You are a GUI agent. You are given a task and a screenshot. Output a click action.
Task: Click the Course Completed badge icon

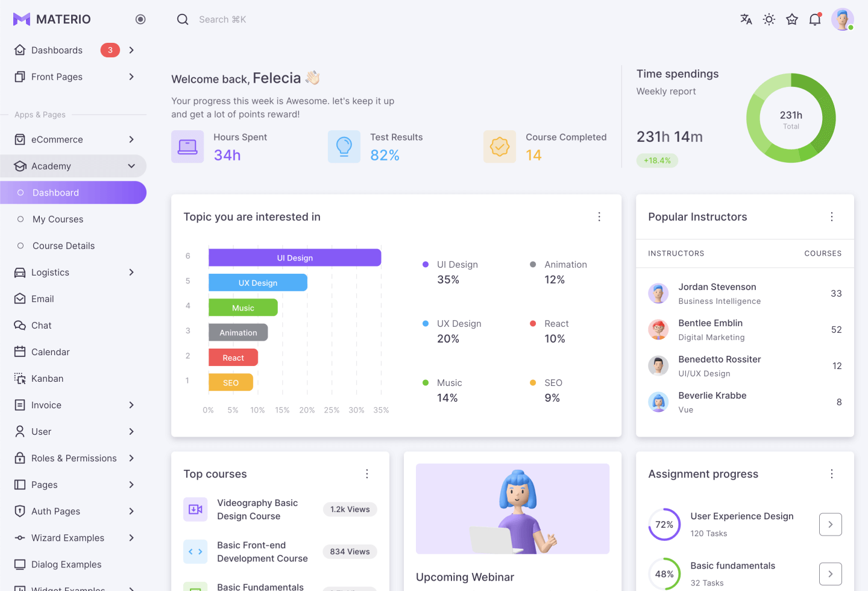500,147
